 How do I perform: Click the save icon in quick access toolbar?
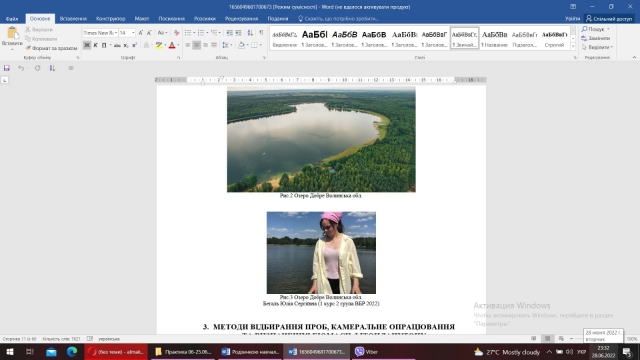coord(7,68)
